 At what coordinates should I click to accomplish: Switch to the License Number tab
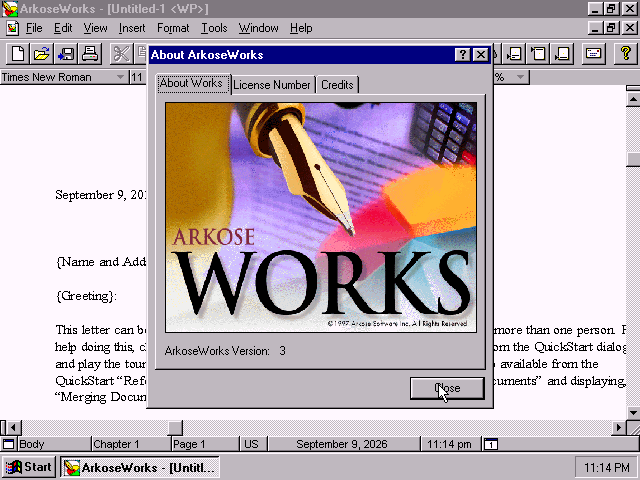click(272, 85)
